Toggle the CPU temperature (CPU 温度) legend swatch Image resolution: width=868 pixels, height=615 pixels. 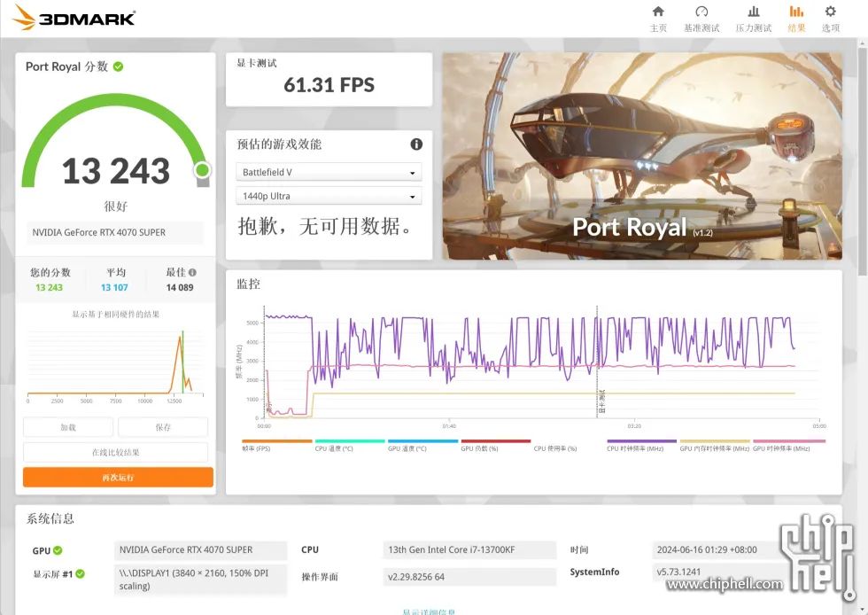pos(350,441)
